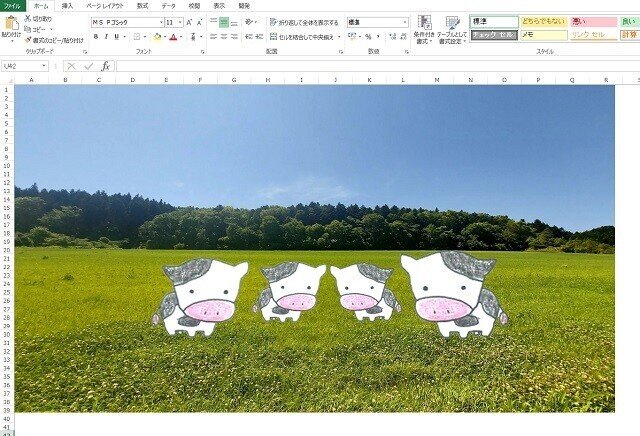
Task: Open the font name MS Pゴシック dropdown
Action: [x=161, y=22]
